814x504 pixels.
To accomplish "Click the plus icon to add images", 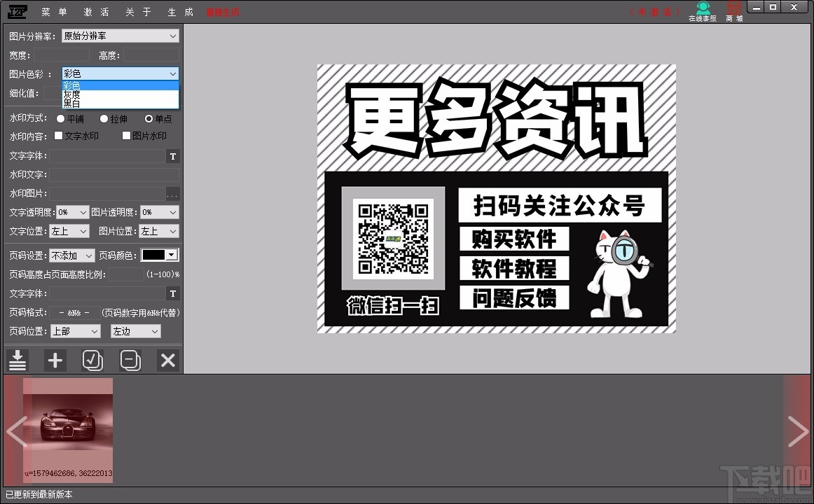I will [x=55, y=360].
